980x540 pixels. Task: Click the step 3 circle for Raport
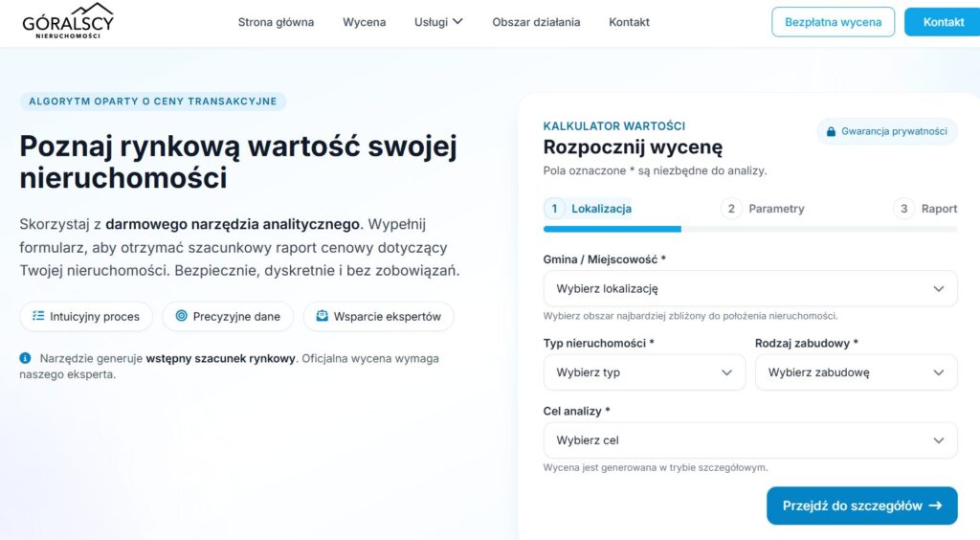903,209
